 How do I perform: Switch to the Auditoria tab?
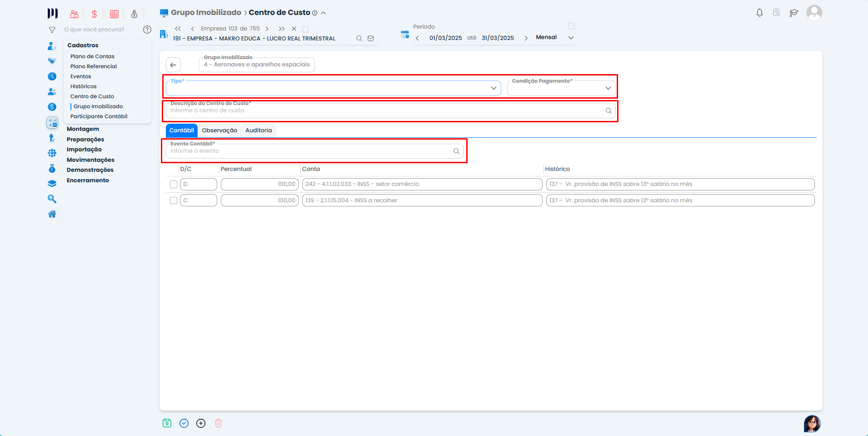259,130
